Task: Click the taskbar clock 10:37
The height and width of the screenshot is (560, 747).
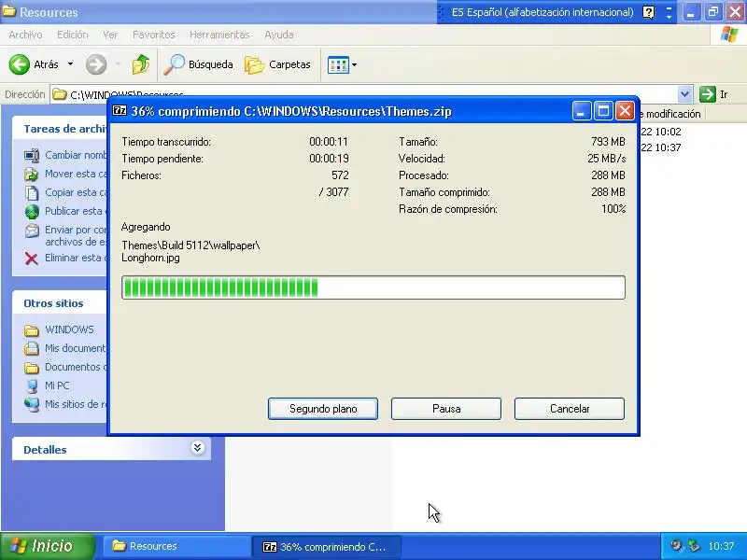Action: tap(721, 546)
